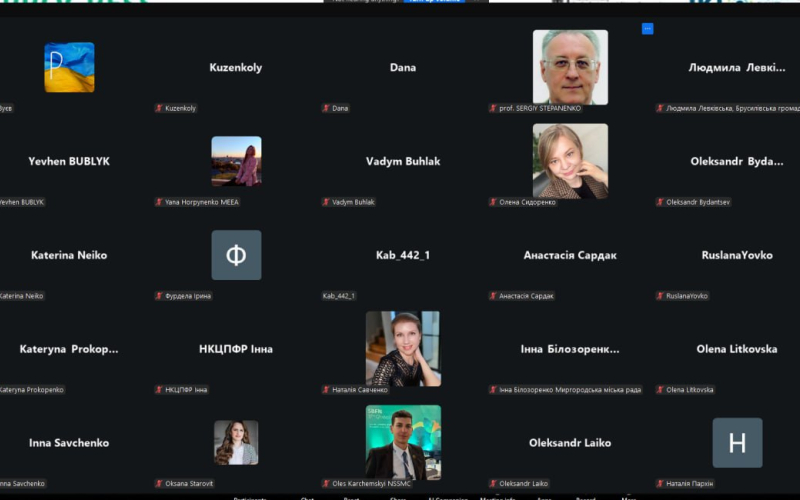Click the large 'Людмила Левкі...' tile name
The image size is (800, 500).
[x=737, y=67]
